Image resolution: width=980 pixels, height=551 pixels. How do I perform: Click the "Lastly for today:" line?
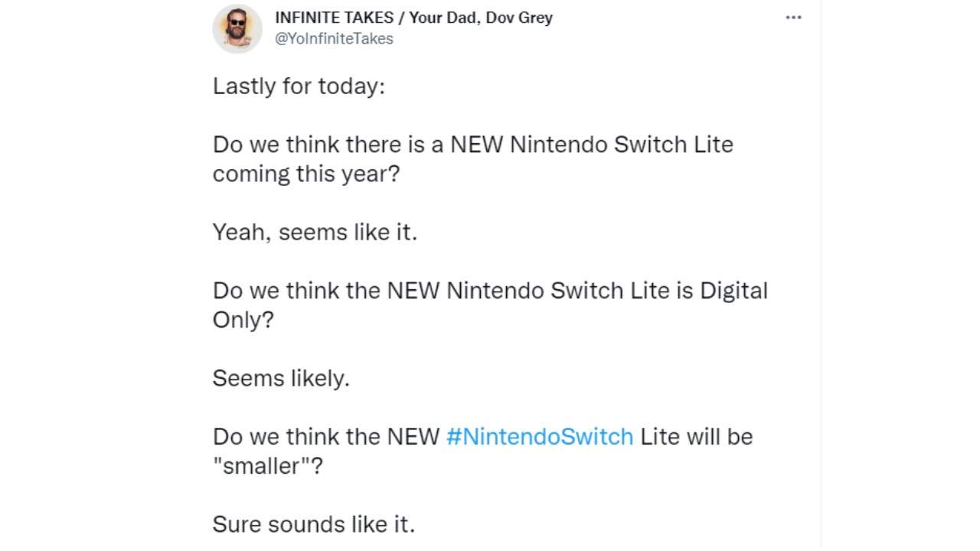click(299, 86)
